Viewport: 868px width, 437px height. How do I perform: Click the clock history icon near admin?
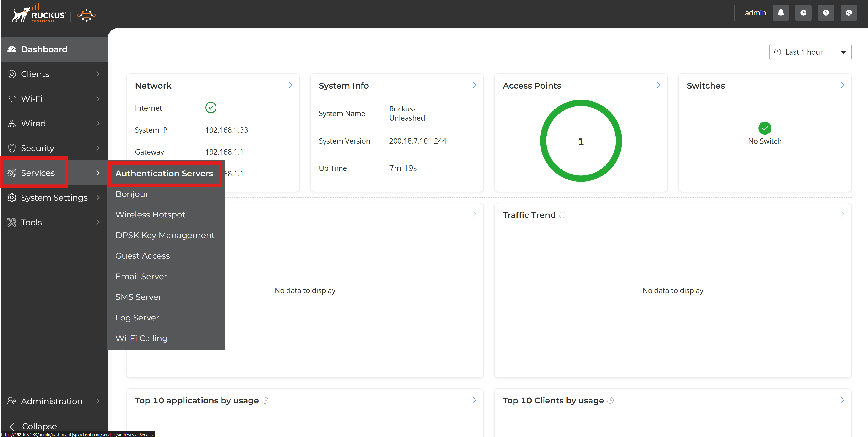pos(803,13)
